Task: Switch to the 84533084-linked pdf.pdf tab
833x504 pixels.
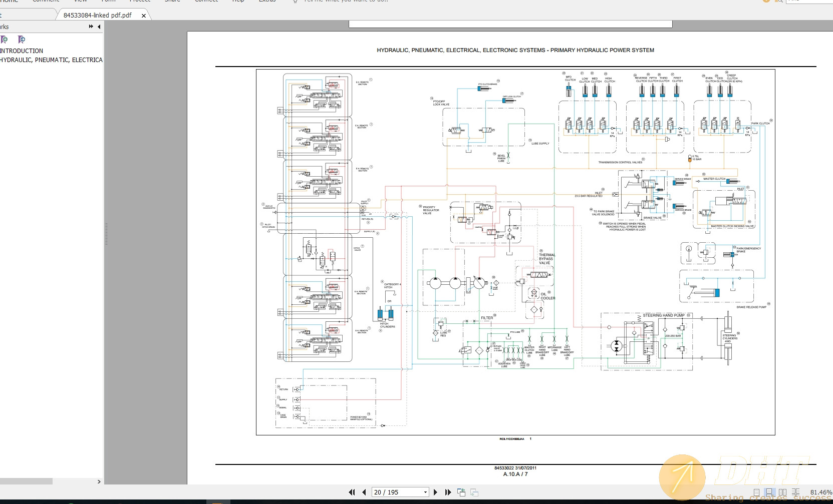Action: 98,16
